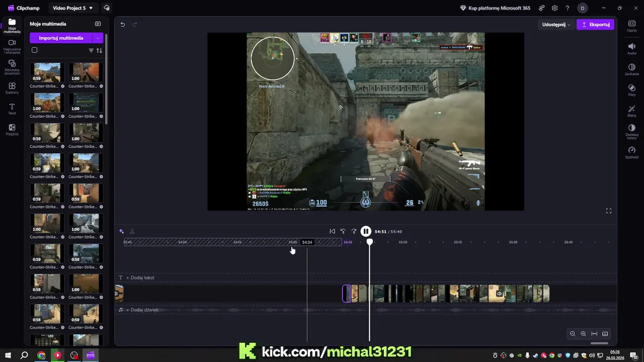Open Windows taskbar search
This screenshot has width=644, height=362.
click(24, 355)
